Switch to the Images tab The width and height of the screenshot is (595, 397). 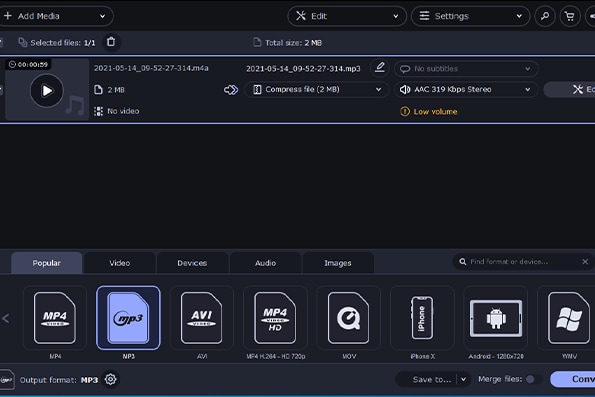(x=338, y=263)
